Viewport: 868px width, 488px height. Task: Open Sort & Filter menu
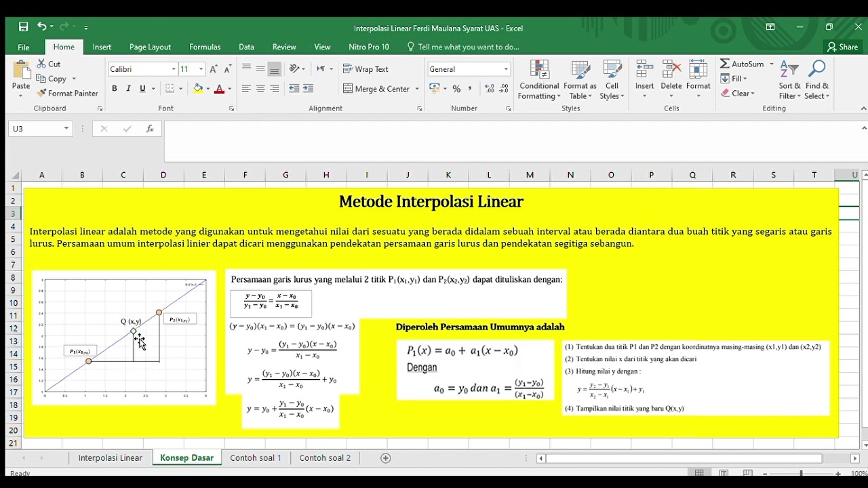point(789,80)
